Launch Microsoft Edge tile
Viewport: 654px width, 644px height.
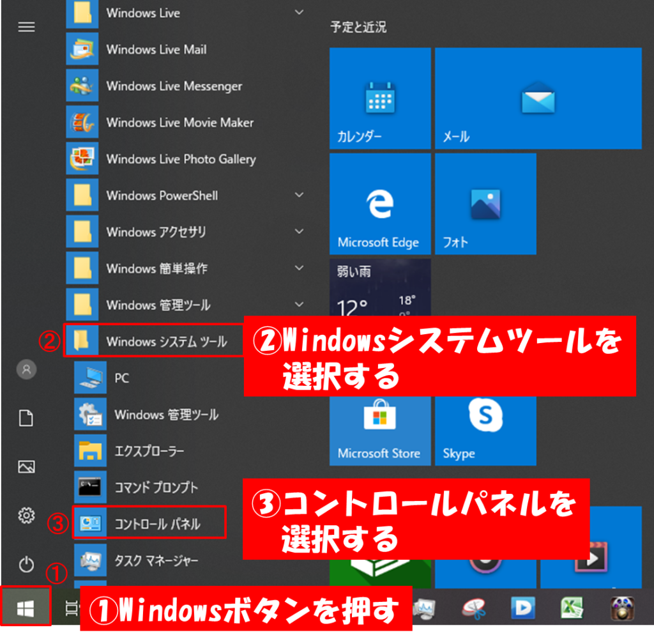(380, 204)
